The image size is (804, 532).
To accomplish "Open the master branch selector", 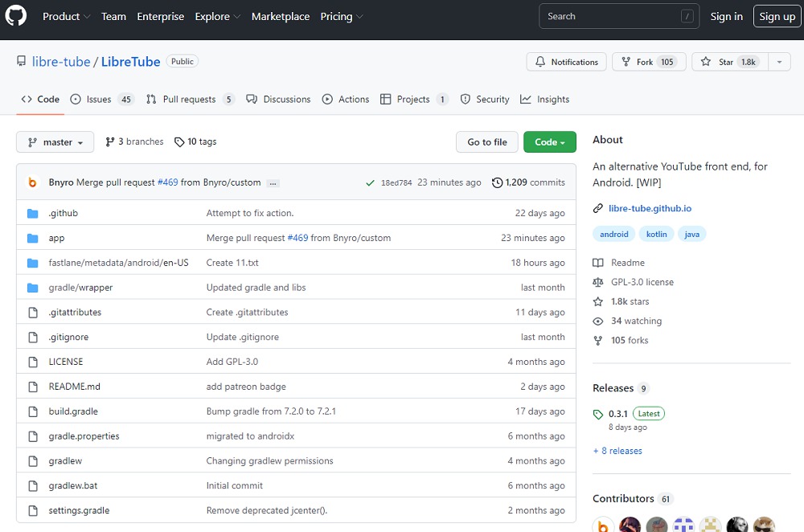I will click(x=55, y=142).
